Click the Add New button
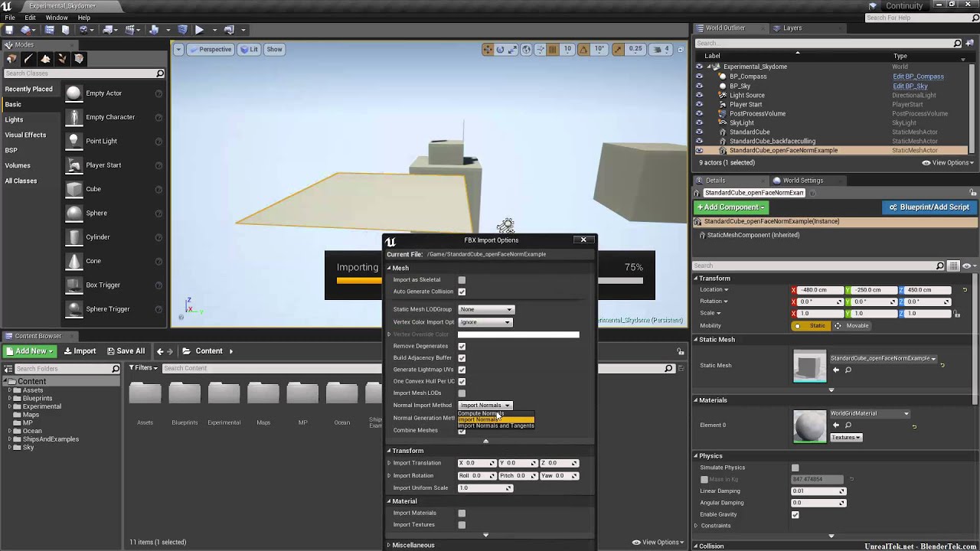980x551 pixels. (29, 351)
